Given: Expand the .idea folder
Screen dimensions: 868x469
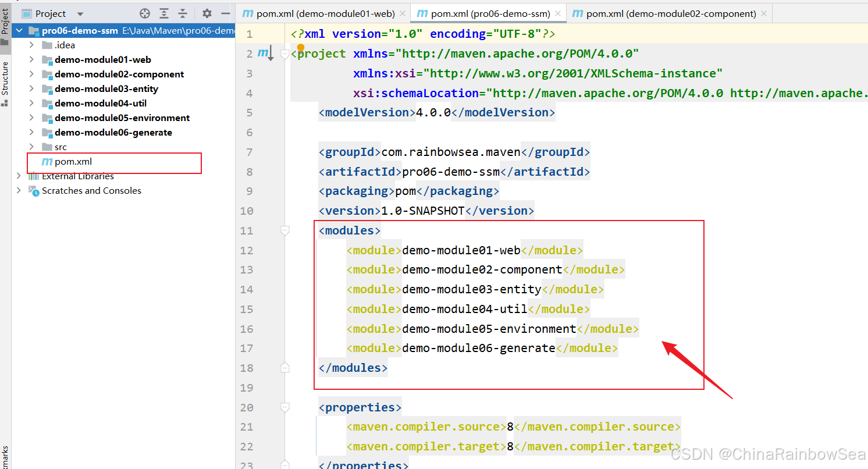Looking at the screenshot, I should (x=33, y=45).
